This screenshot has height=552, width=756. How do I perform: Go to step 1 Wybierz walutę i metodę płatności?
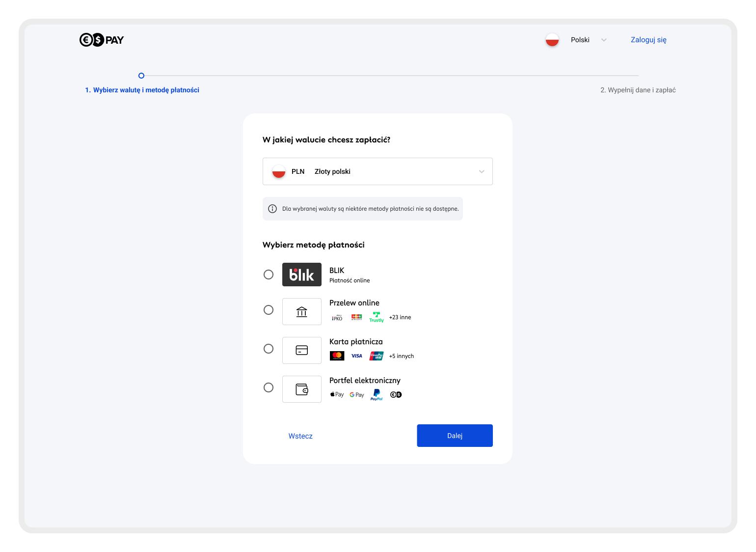tap(142, 90)
